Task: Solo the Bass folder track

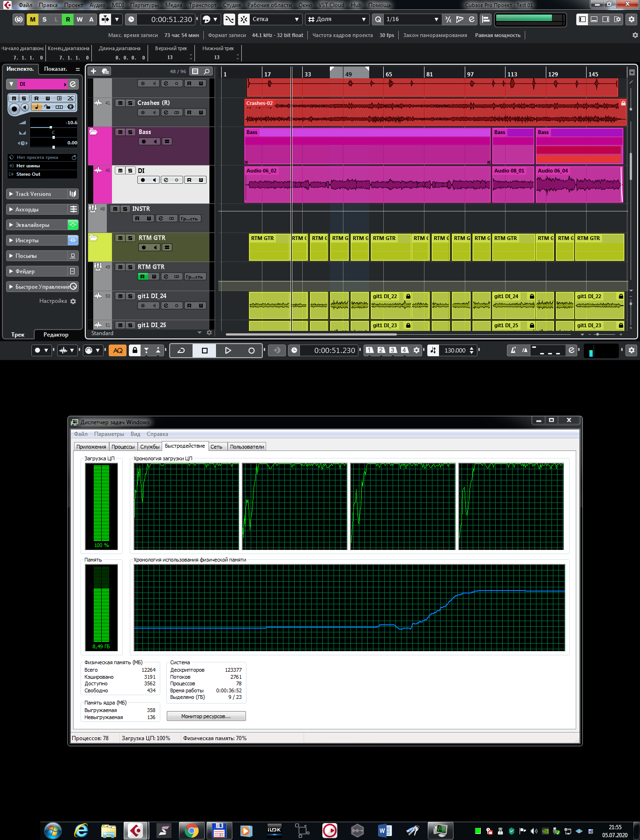Action: click(131, 132)
